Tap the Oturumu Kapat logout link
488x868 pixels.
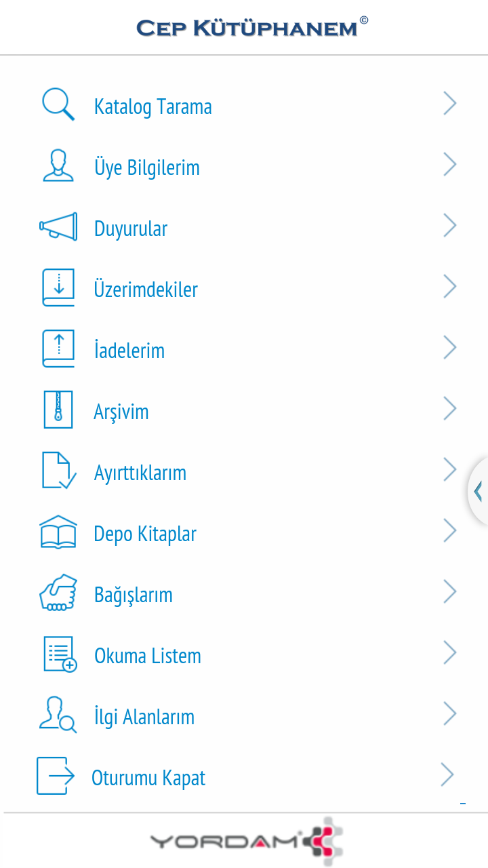tap(148, 778)
